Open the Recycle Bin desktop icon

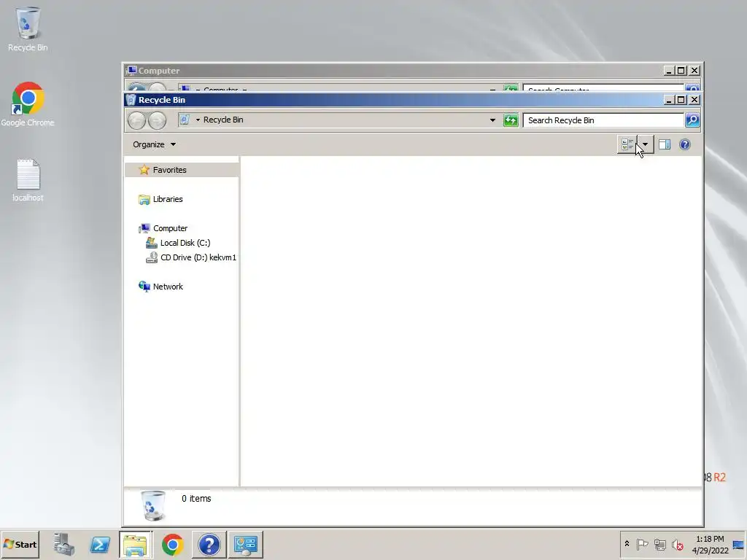click(x=28, y=28)
